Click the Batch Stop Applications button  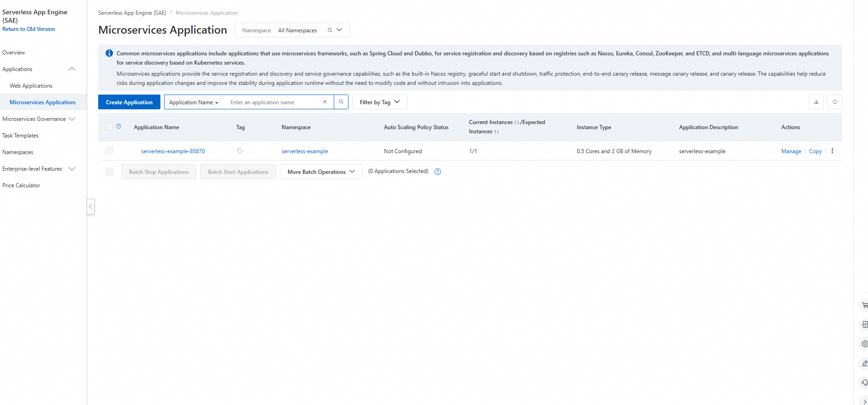(x=159, y=172)
